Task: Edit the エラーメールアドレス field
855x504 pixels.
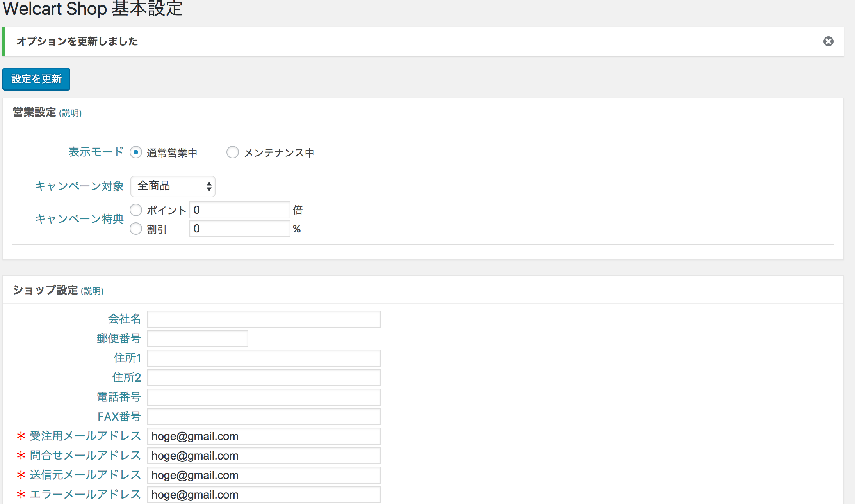Action: tap(264, 495)
